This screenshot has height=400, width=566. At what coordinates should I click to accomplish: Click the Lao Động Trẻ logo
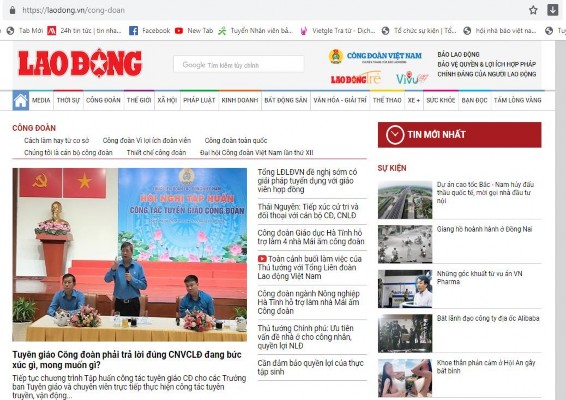[x=356, y=78]
